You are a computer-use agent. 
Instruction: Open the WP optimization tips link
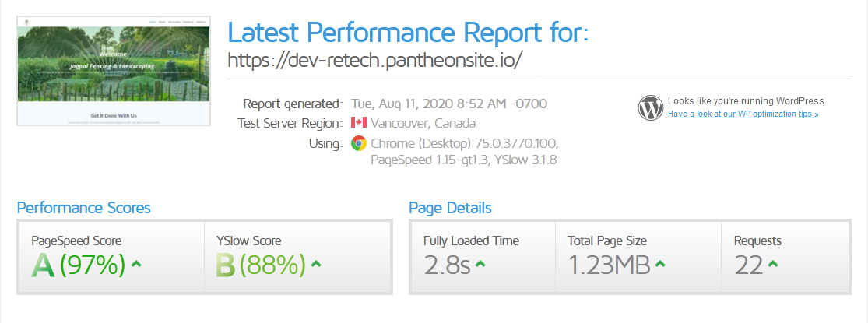point(743,114)
